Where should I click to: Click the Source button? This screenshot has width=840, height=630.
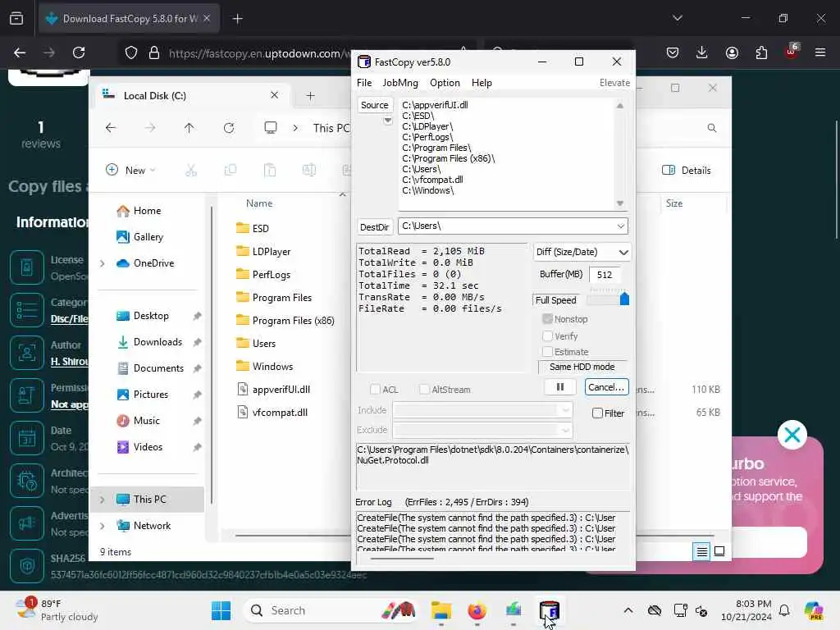(374, 105)
